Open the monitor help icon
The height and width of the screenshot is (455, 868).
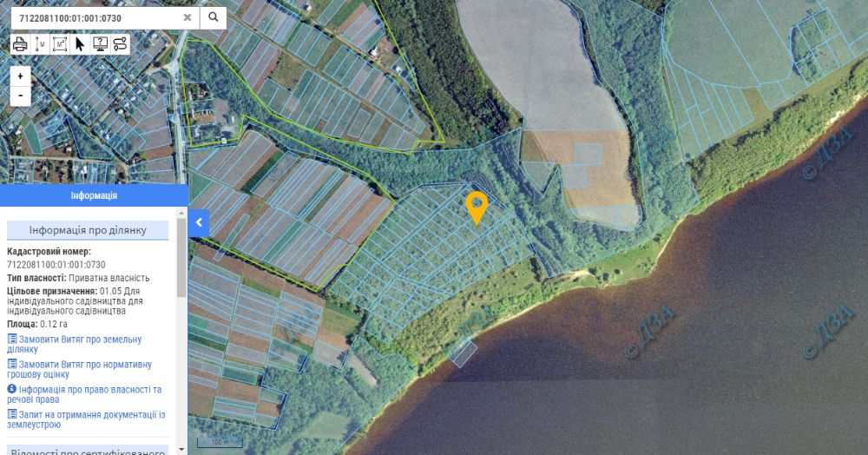[x=100, y=44]
